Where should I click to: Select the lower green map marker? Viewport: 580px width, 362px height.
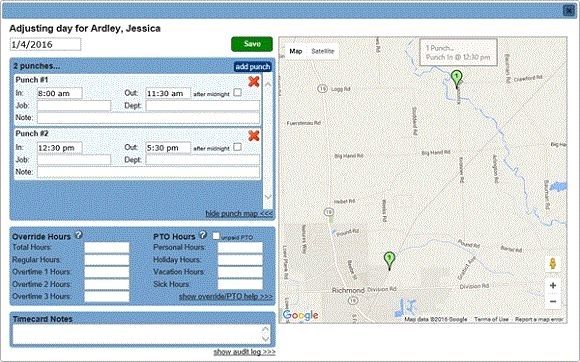[x=389, y=261]
